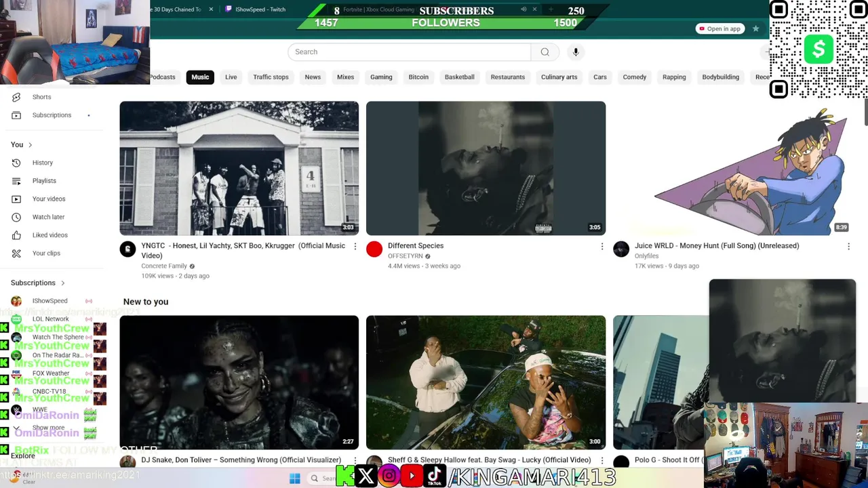Image resolution: width=868 pixels, height=488 pixels.
Task: Open Juice WRLD Money Hunt title
Action: 717,246
